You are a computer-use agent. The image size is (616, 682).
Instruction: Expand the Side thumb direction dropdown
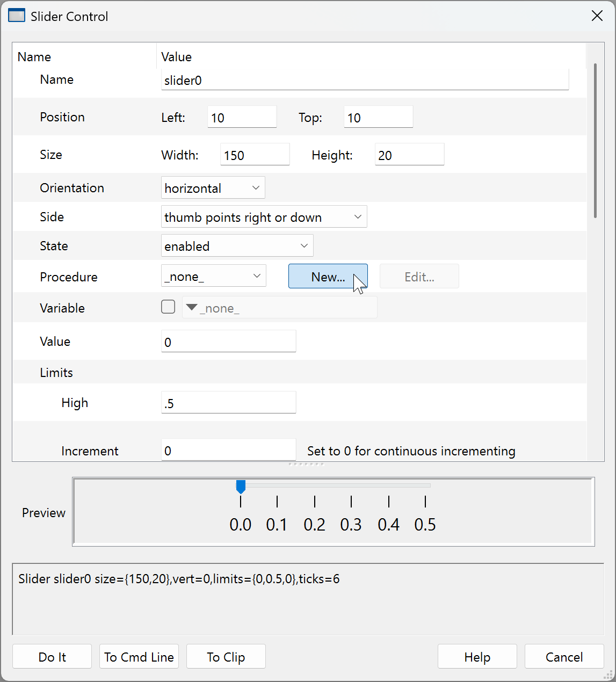(x=264, y=217)
